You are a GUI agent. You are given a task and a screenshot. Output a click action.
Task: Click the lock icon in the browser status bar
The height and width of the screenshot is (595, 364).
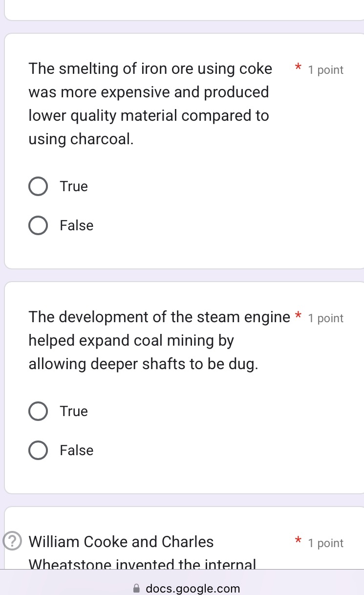pos(136,588)
